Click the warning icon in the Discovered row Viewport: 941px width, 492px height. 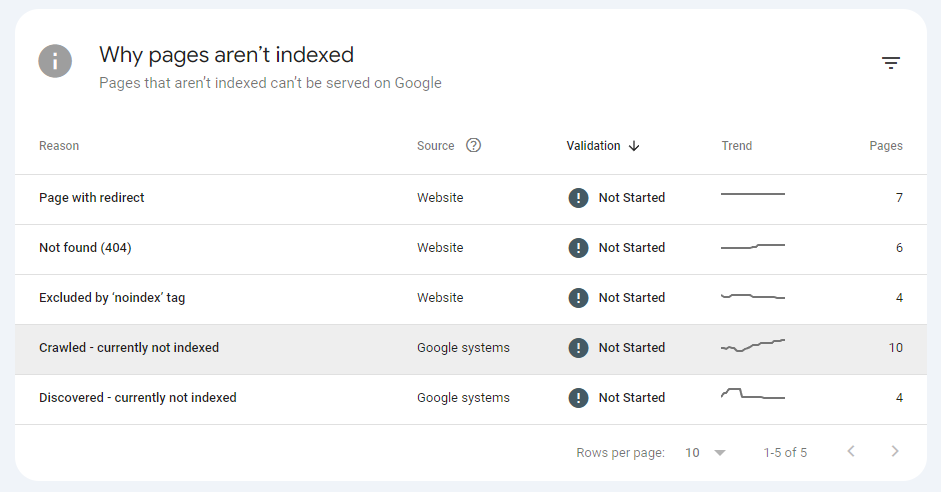tap(579, 397)
